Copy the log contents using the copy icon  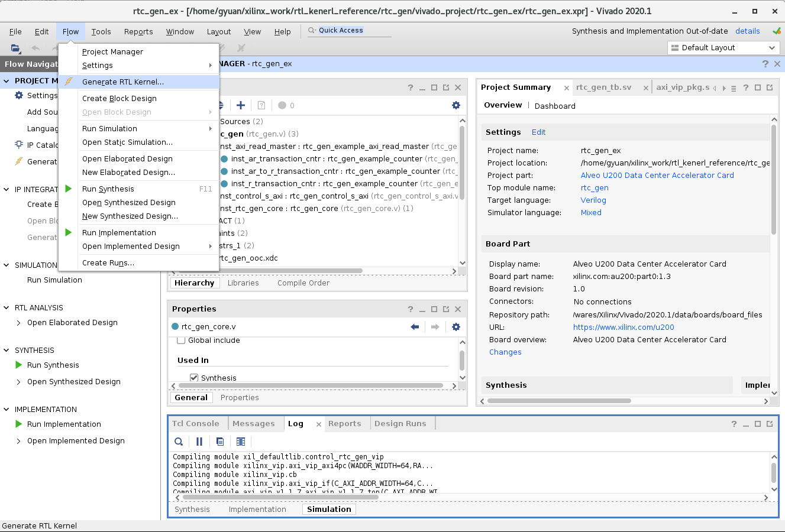pos(219,442)
